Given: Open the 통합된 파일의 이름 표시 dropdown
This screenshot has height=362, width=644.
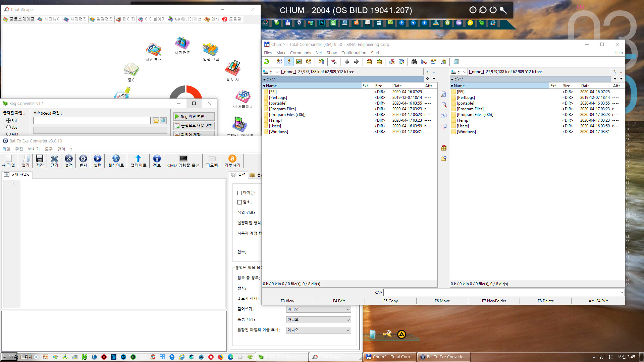Looking at the screenshot, I should (318, 330).
